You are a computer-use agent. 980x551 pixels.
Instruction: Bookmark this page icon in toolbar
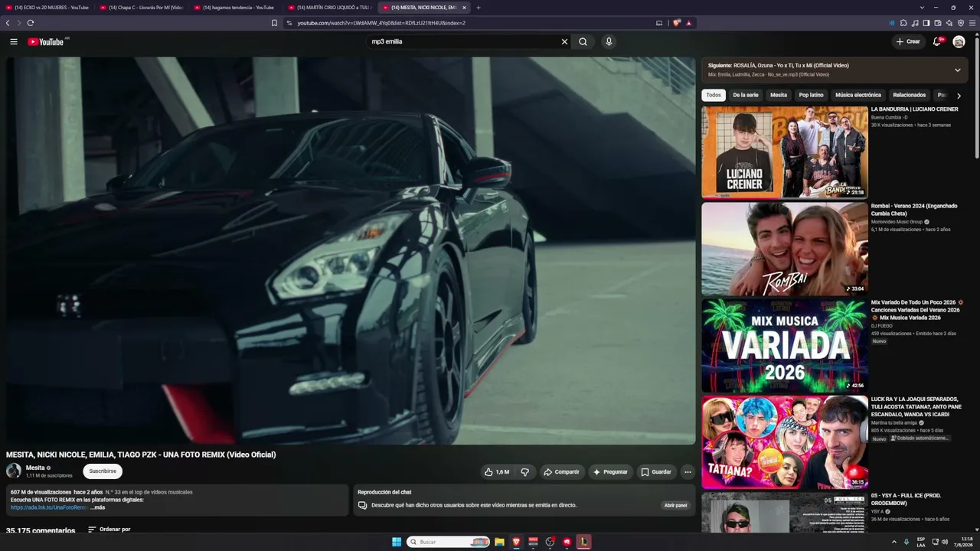click(x=274, y=23)
